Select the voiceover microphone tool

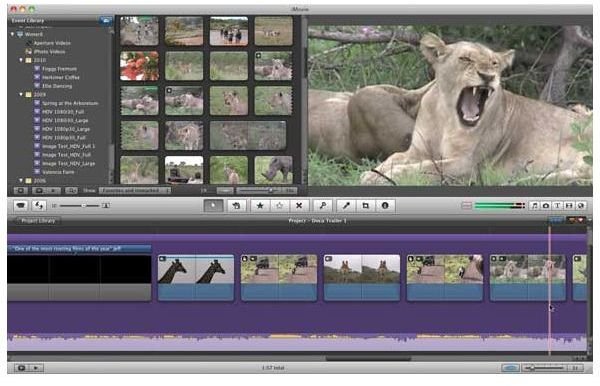click(x=346, y=206)
